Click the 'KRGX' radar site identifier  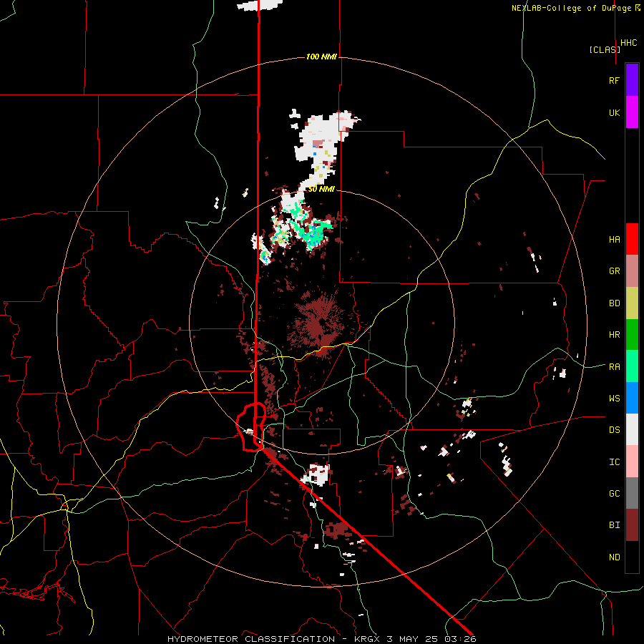tap(369, 639)
